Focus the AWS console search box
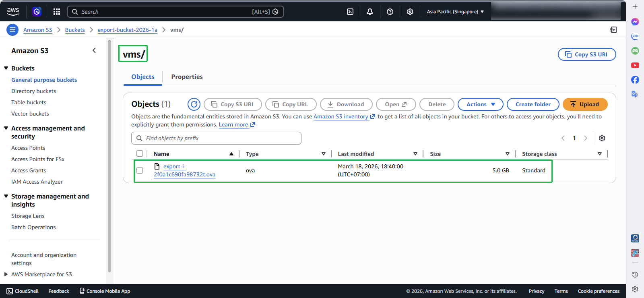The width and height of the screenshot is (644, 298). click(x=175, y=12)
